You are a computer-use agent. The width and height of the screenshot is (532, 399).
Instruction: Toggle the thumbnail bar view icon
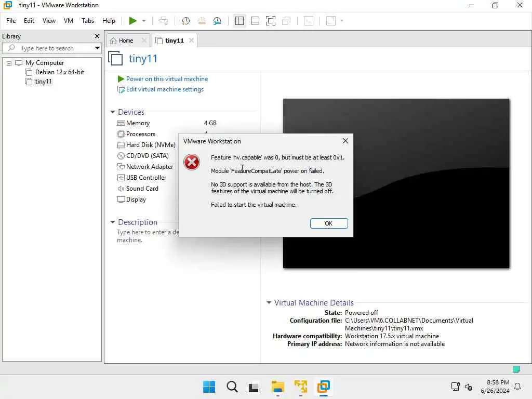pos(255,21)
